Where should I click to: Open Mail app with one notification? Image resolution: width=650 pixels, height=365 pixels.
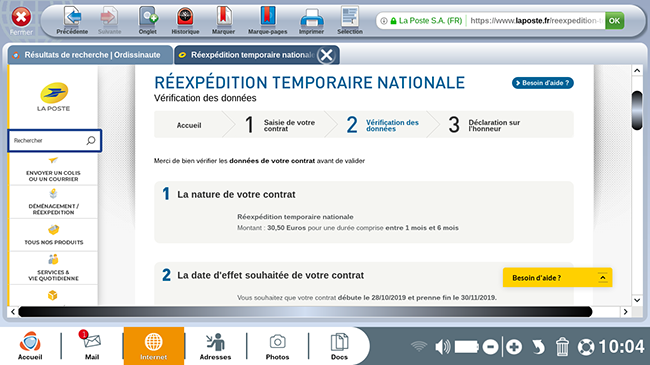click(92, 346)
